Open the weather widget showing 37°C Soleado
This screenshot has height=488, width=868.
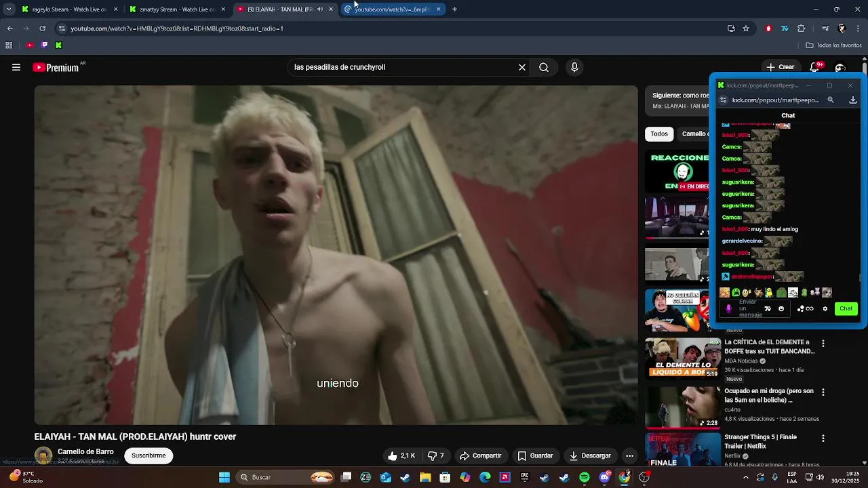click(26, 477)
